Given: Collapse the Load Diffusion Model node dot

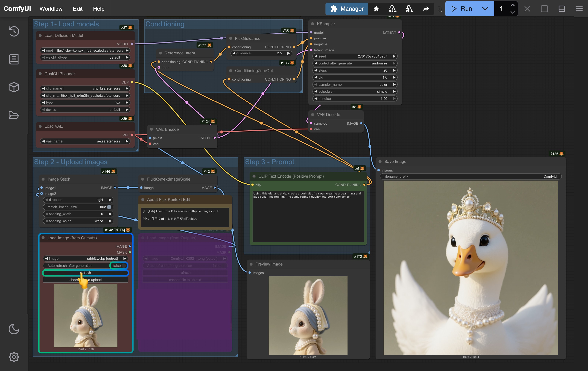Looking at the screenshot, I should pyautogui.click(x=40, y=36).
